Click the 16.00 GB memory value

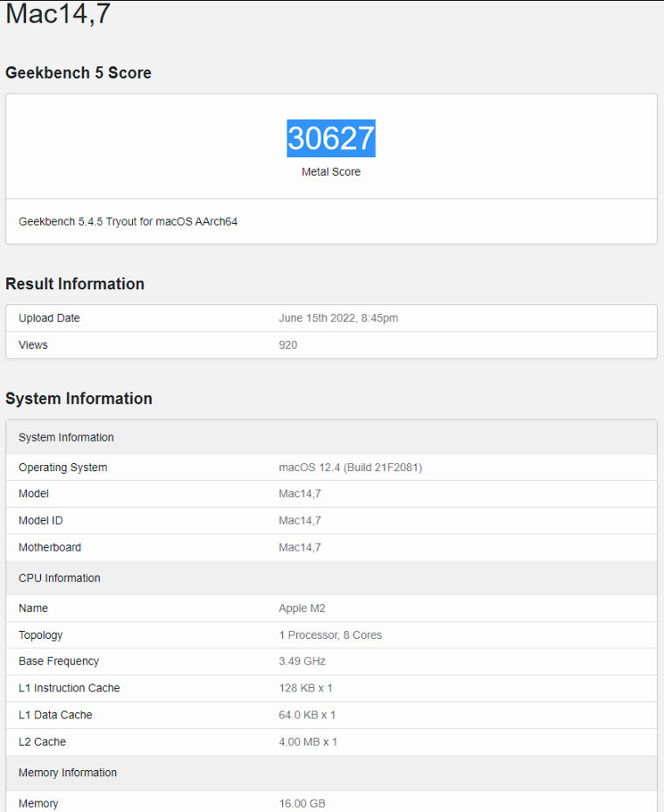click(x=302, y=803)
